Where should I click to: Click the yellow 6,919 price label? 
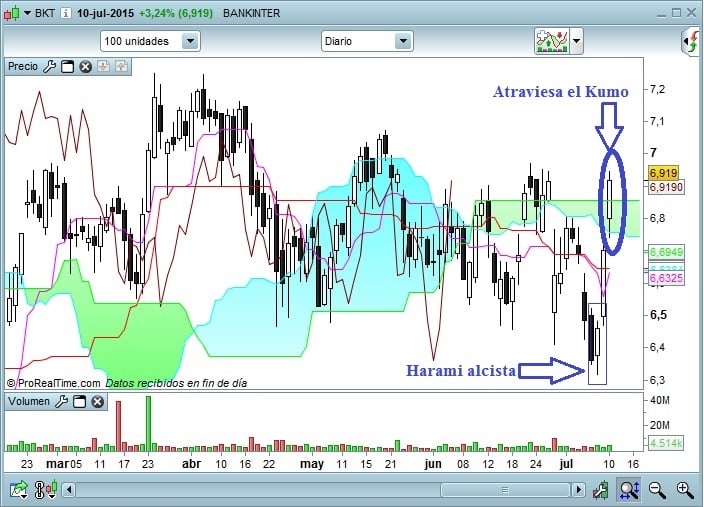(x=663, y=173)
